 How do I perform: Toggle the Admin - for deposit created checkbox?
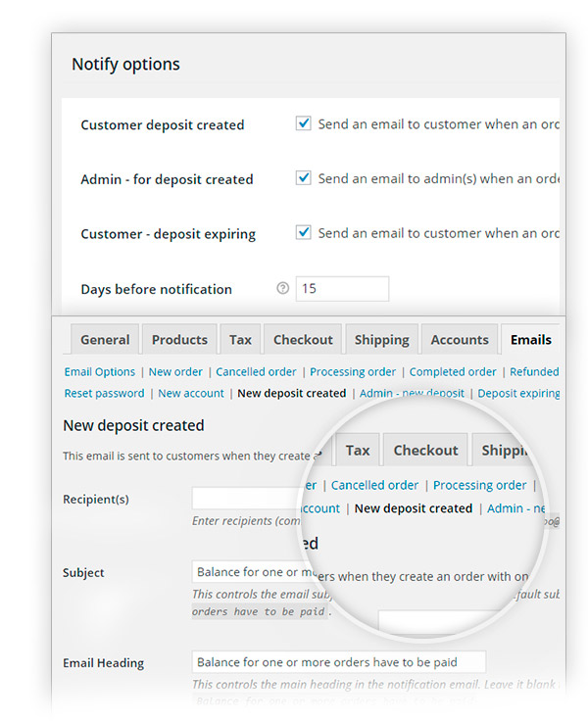click(x=303, y=177)
